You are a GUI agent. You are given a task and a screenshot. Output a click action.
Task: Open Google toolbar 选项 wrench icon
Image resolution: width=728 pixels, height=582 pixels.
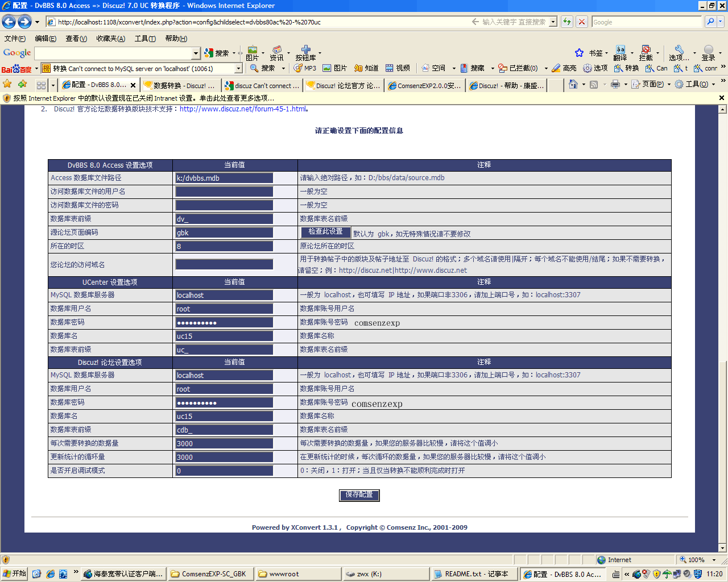[x=679, y=53]
